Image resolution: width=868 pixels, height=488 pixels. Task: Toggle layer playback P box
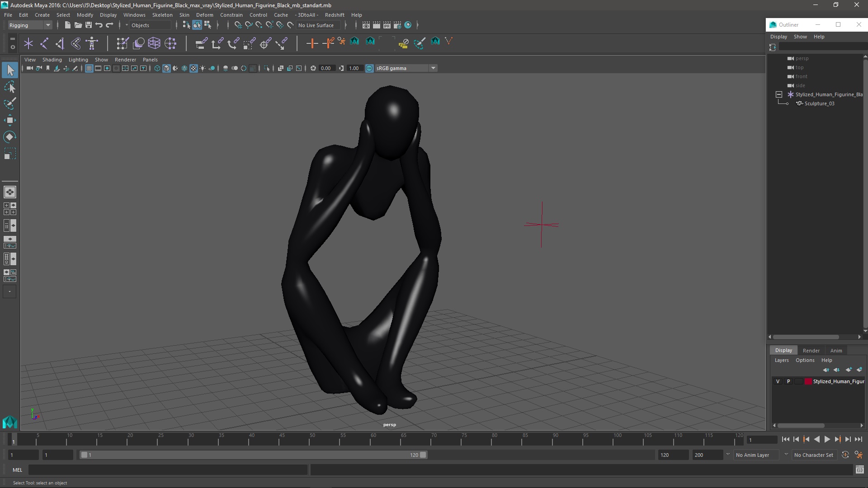(x=788, y=381)
